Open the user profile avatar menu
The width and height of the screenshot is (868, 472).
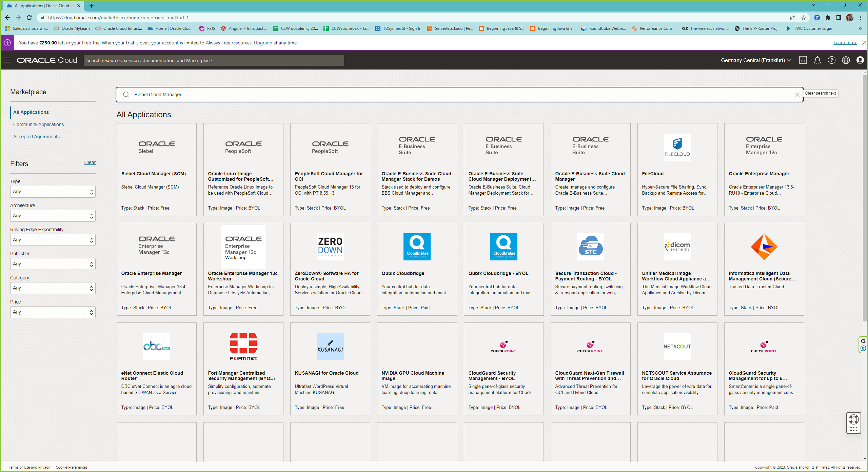pos(860,60)
